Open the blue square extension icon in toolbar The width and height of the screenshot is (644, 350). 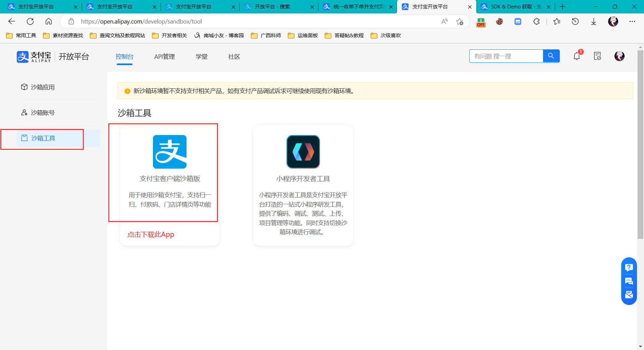coord(518,21)
